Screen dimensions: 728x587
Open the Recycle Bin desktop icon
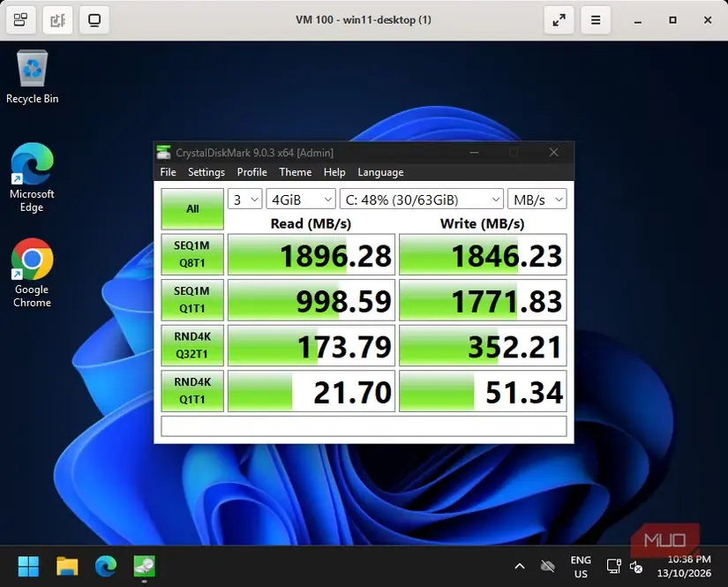(x=32, y=77)
